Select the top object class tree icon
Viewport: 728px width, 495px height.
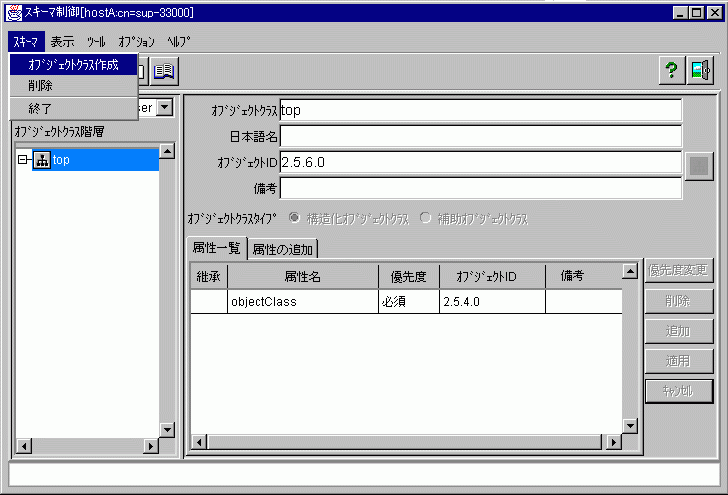42,160
